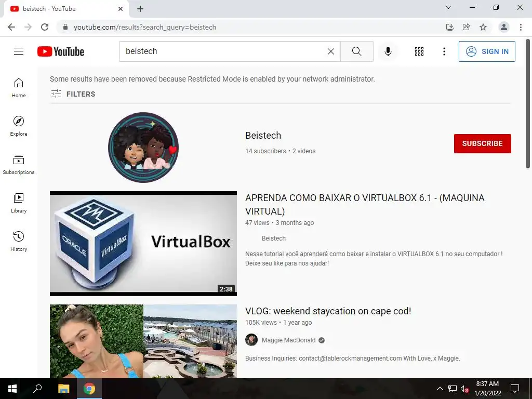Start voice search with the microphone icon

[388, 51]
